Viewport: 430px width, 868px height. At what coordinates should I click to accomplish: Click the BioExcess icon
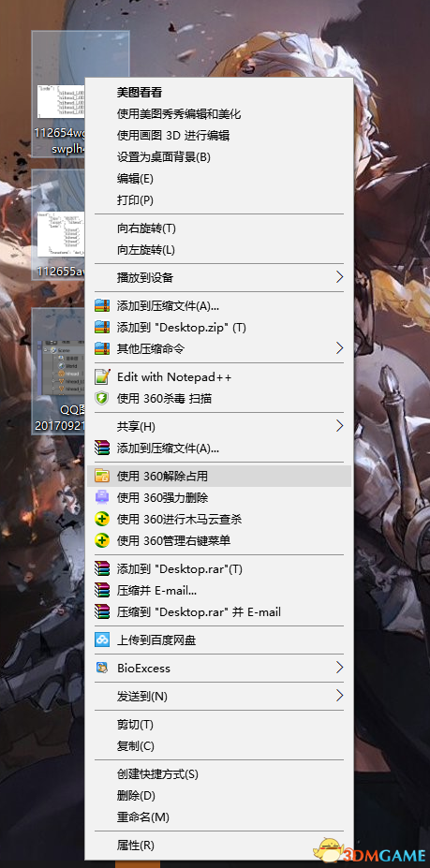(x=102, y=669)
